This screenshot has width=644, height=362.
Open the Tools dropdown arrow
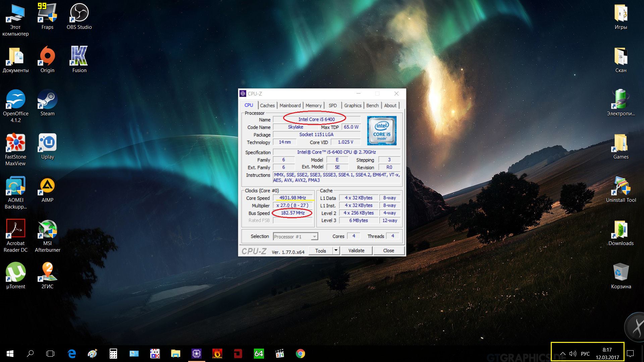336,250
